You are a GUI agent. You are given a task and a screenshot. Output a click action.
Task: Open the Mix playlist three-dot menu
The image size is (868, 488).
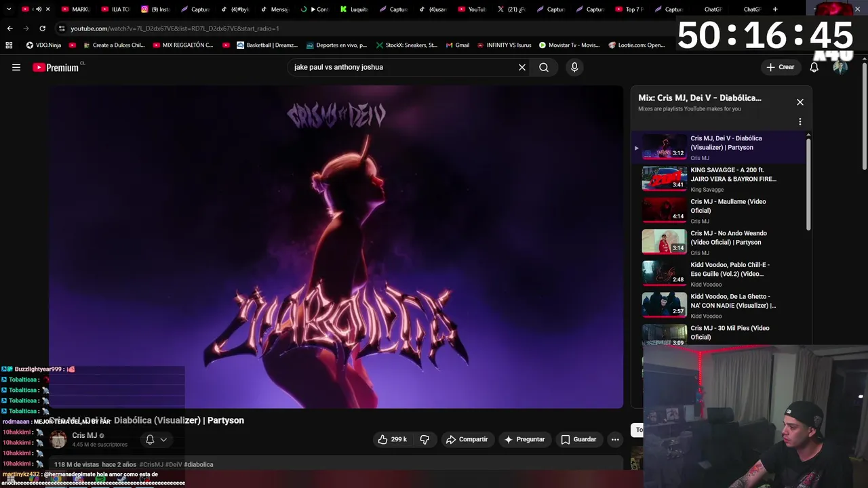800,122
